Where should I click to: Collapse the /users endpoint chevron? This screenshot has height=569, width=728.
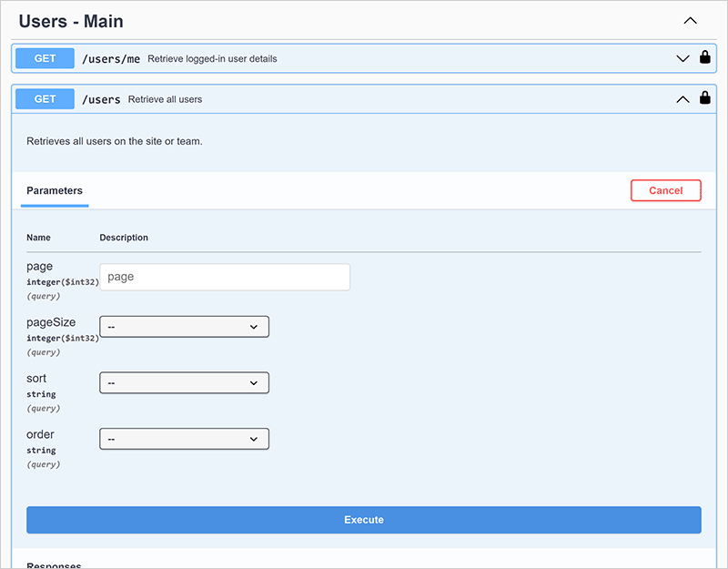click(x=683, y=99)
